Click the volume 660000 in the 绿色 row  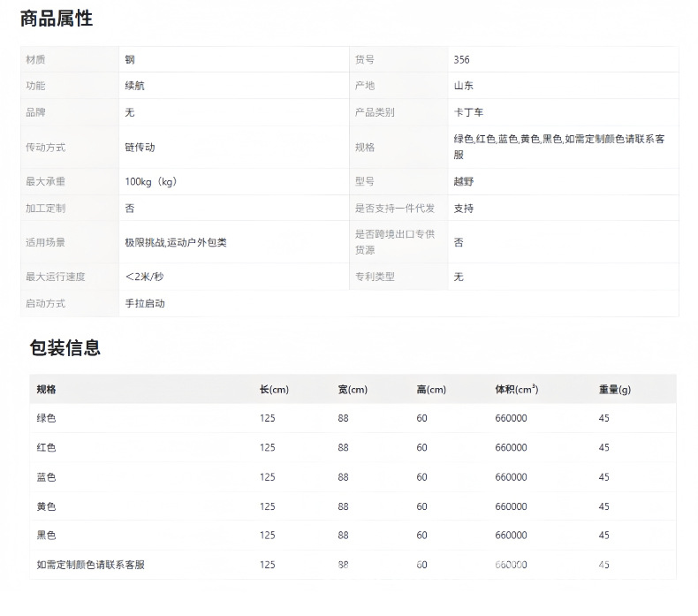click(x=511, y=418)
